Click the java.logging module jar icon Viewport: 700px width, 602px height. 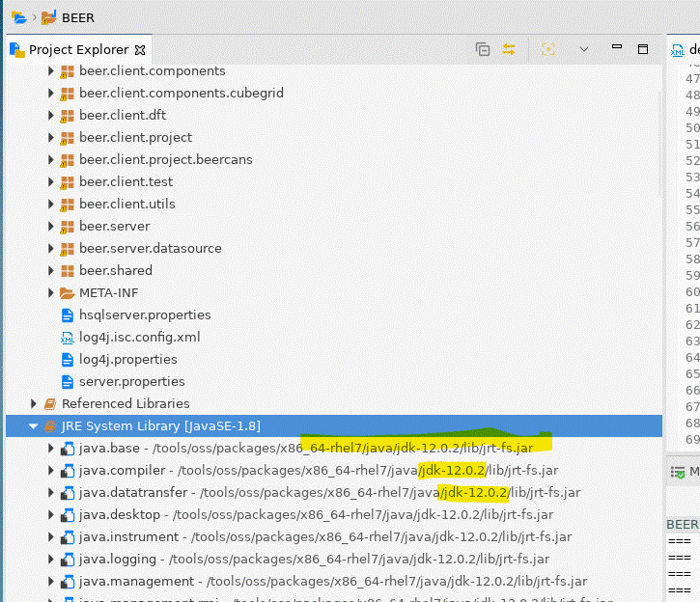(68, 560)
